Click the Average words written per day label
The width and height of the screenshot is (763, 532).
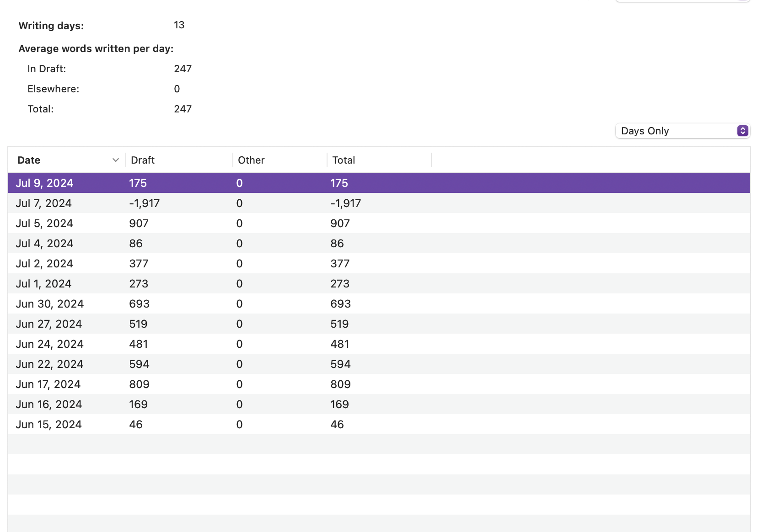tap(96, 48)
